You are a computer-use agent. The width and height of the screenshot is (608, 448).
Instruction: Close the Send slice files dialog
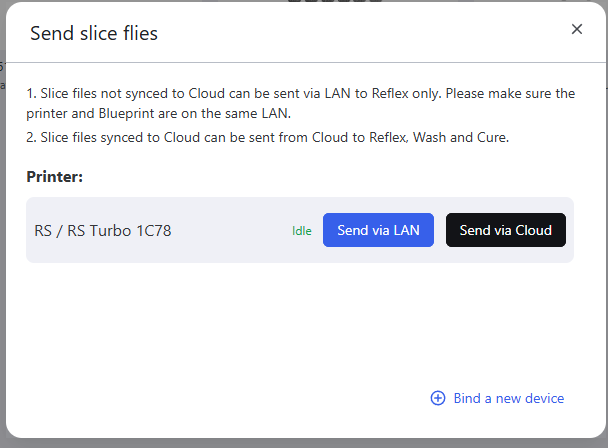click(x=577, y=29)
